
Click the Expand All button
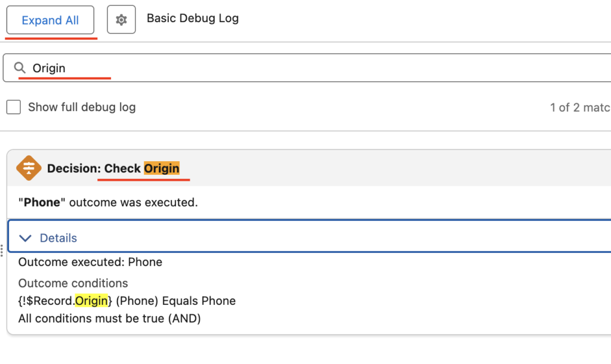click(x=50, y=20)
